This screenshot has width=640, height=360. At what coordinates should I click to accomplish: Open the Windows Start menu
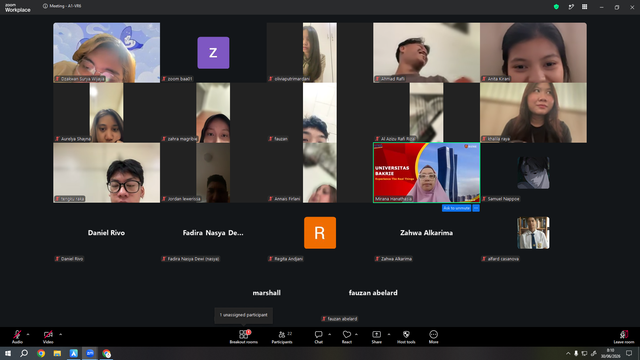[x=8, y=353]
